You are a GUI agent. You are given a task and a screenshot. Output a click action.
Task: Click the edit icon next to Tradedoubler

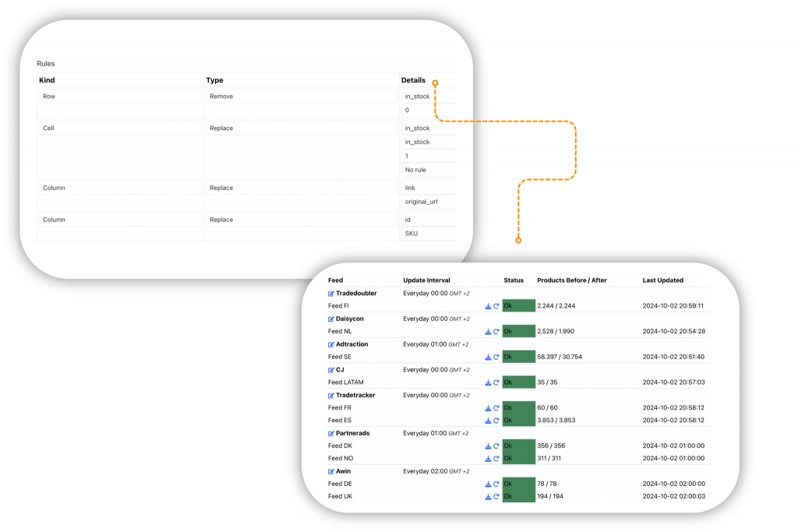click(x=331, y=294)
